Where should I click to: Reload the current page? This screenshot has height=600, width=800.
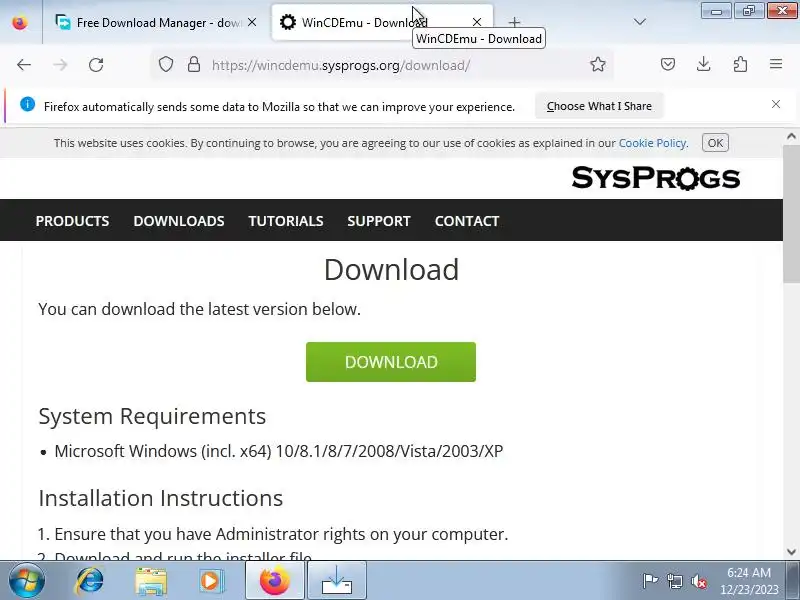point(96,65)
